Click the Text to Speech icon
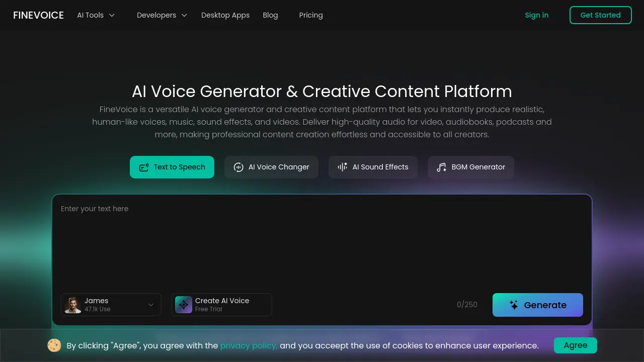This screenshot has height=362, width=644. [x=144, y=167]
